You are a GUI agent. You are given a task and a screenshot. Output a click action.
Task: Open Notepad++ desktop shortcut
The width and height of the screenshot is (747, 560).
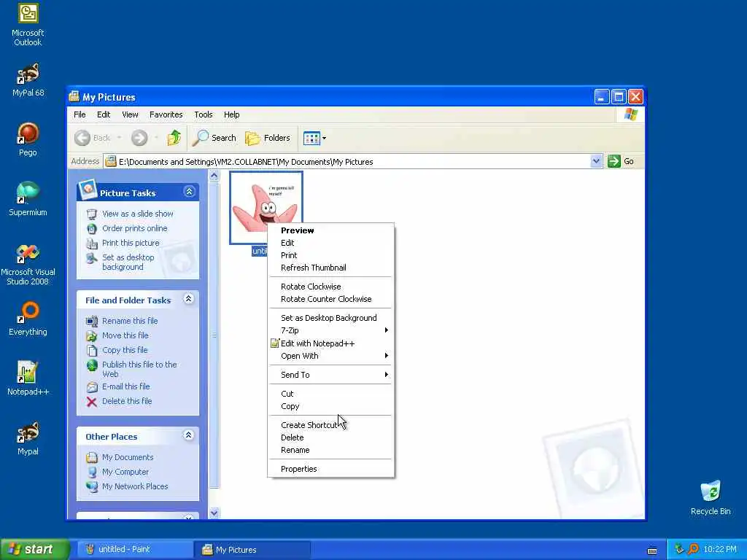tap(28, 379)
